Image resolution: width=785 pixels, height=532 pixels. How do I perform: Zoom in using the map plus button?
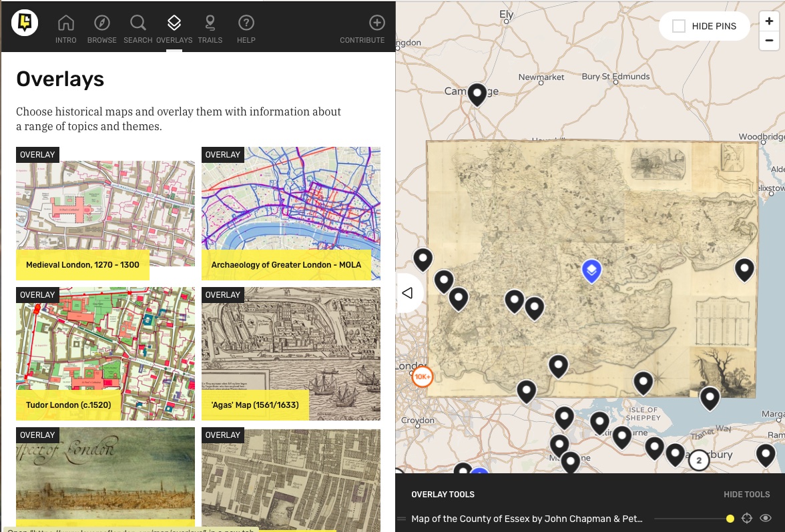pyautogui.click(x=768, y=21)
